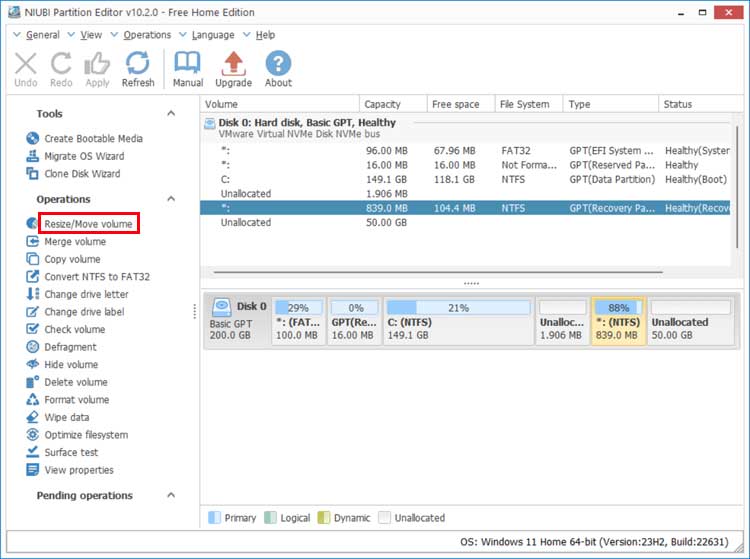Viewport: 750px width, 559px height.
Task: Select the 839.0 MB Recovery partition row
Action: [465, 208]
